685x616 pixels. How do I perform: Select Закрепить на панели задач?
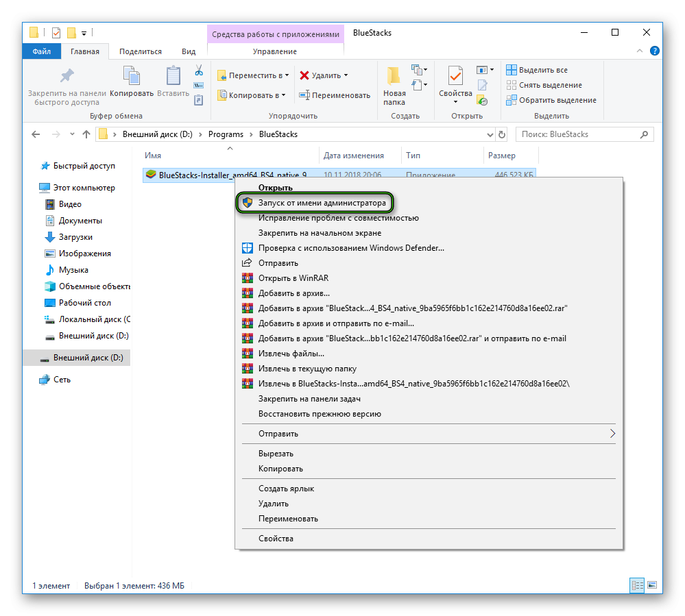click(309, 399)
